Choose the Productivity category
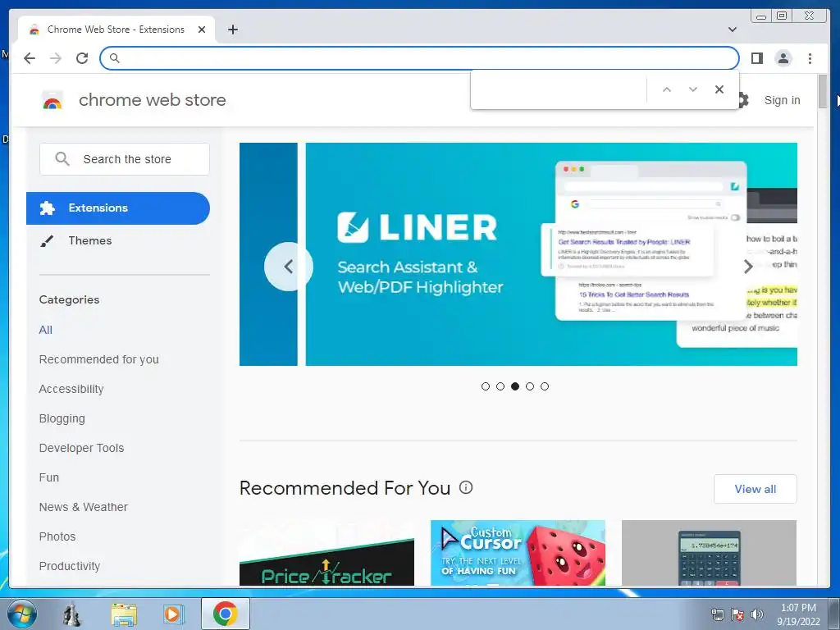The width and height of the screenshot is (840, 630). coord(69,566)
